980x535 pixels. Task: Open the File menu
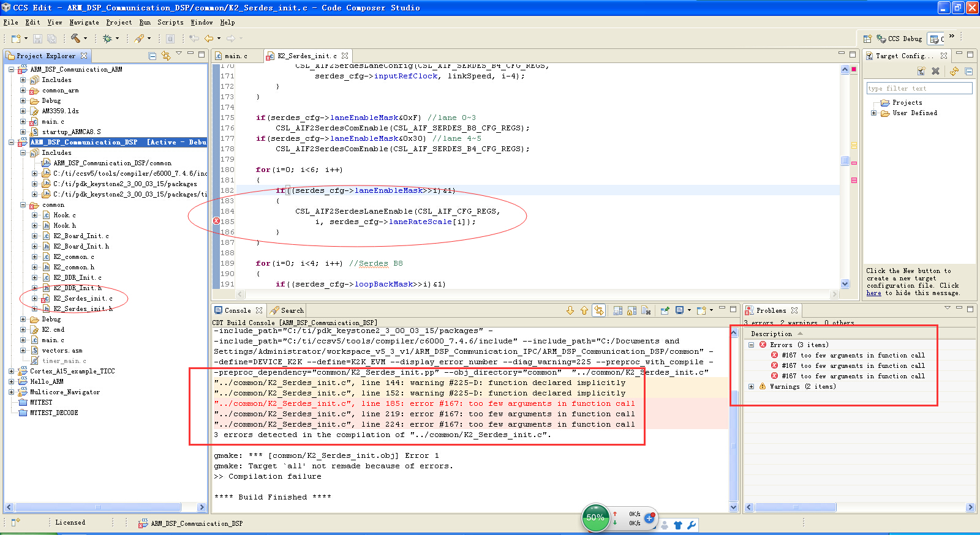tap(10, 22)
